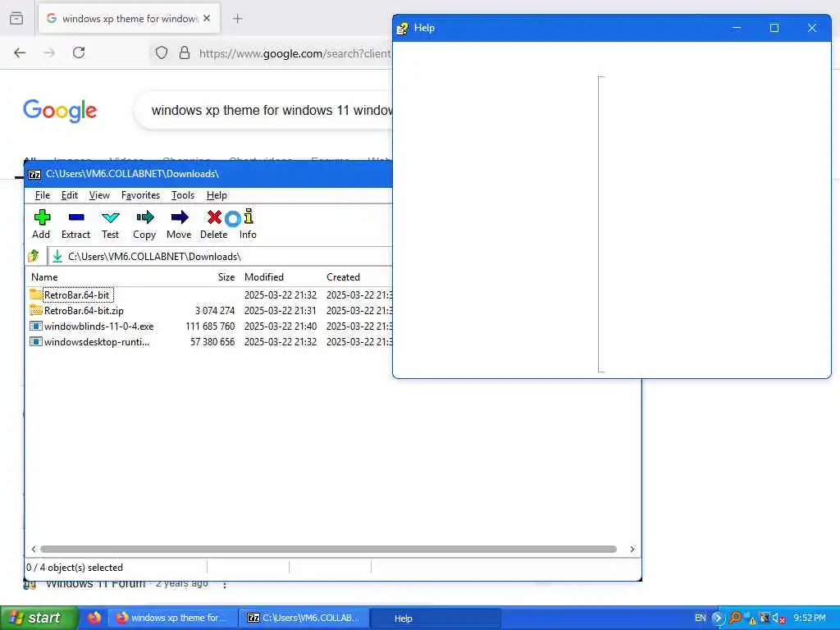Minimize the Help window
840x630 pixels.
(x=737, y=28)
